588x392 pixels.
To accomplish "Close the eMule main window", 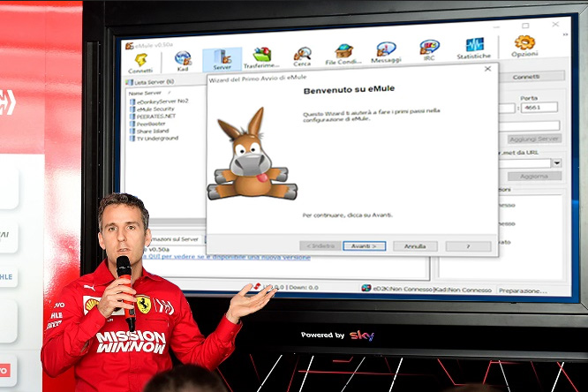I will (x=555, y=24).
